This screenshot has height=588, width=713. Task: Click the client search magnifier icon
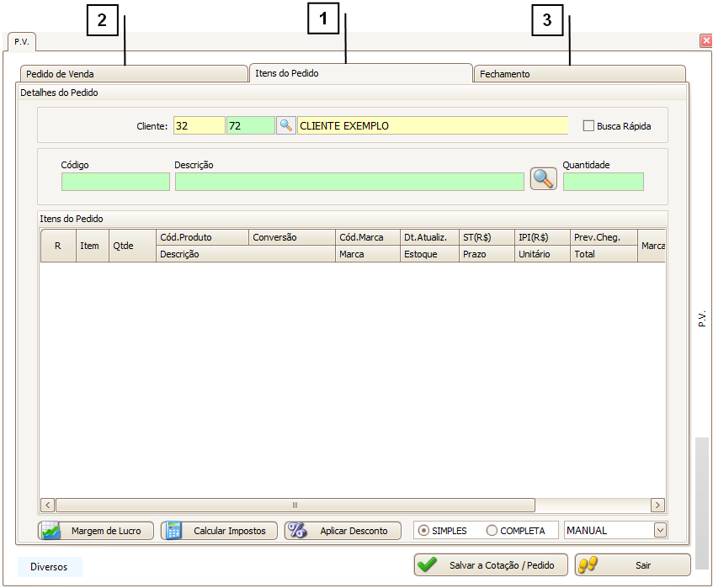(x=286, y=125)
